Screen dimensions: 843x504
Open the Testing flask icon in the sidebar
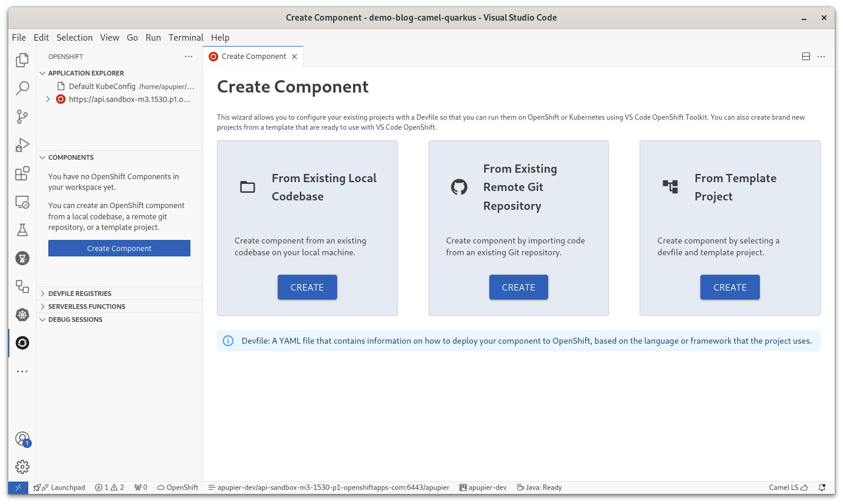click(x=22, y=230)
